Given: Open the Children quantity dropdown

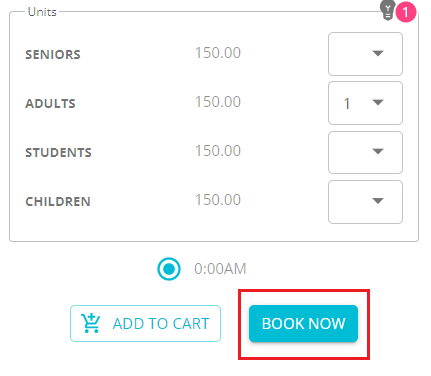Looking at the screenshot, I should pos(365,202).
